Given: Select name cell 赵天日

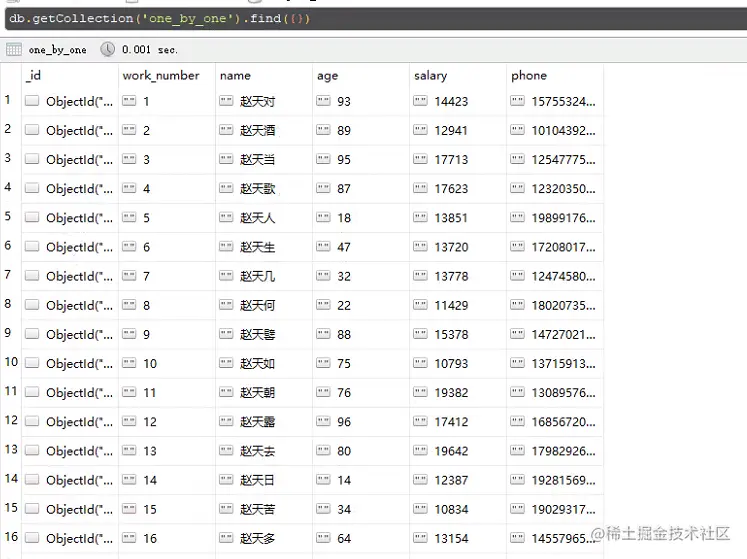Looking at the screenshot, I should point(258,480).
